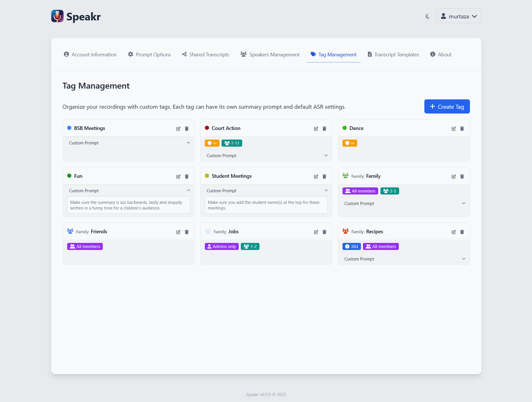532x402 pixels.
Task: Delete the Court Action tag
Action: click(324, 129)
